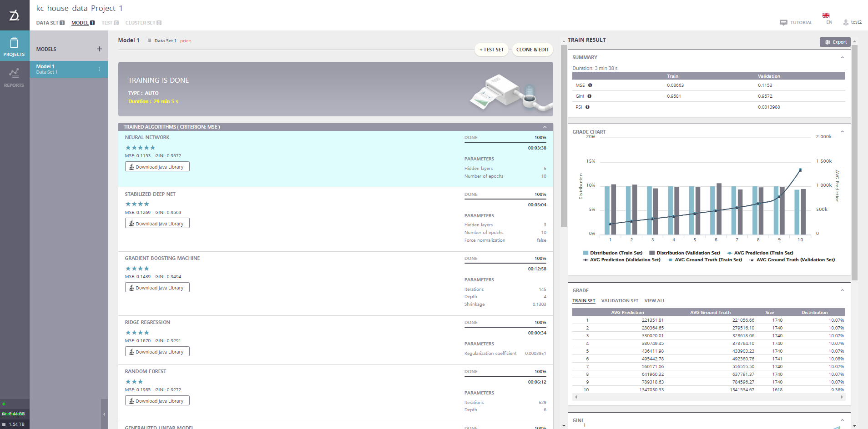This screenshot has height=429, width=868.
Task: Click the AVG Ground Truth column header
Action: point(710,312)
